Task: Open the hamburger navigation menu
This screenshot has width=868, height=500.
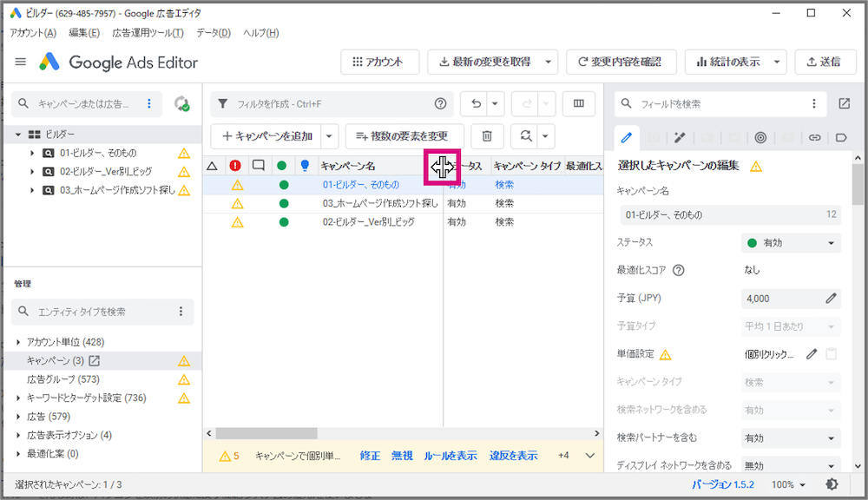Action: 21,62
